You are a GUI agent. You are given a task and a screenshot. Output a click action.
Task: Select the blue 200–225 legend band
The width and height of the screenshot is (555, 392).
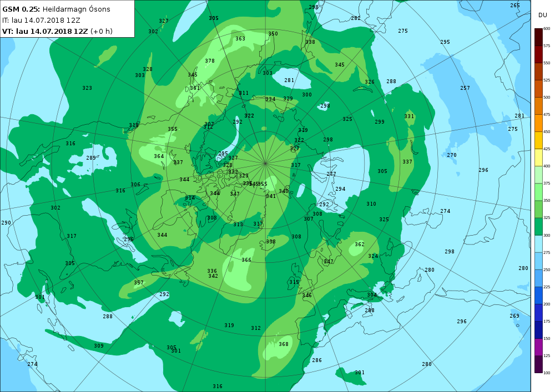(538, 296)
